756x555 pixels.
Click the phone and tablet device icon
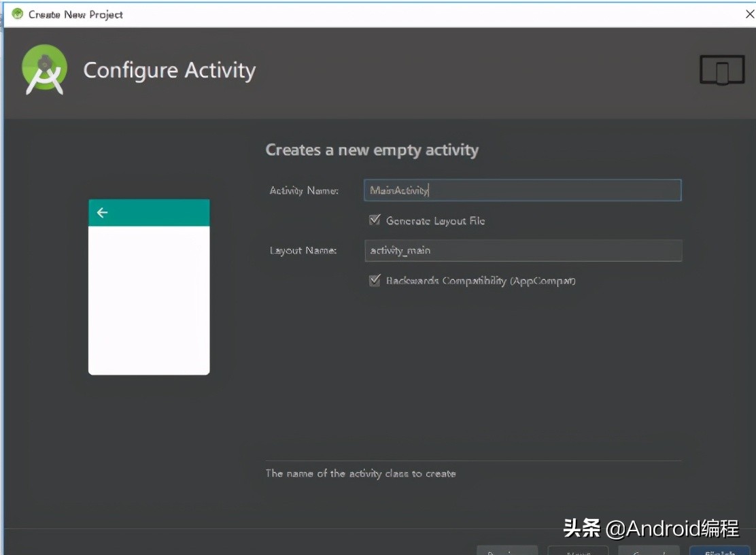[722, 70]
